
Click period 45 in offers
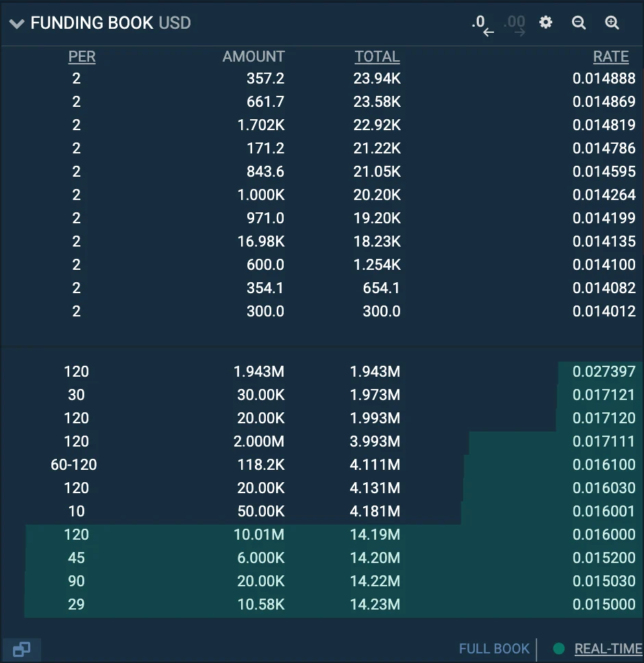(x=77, y=558)
